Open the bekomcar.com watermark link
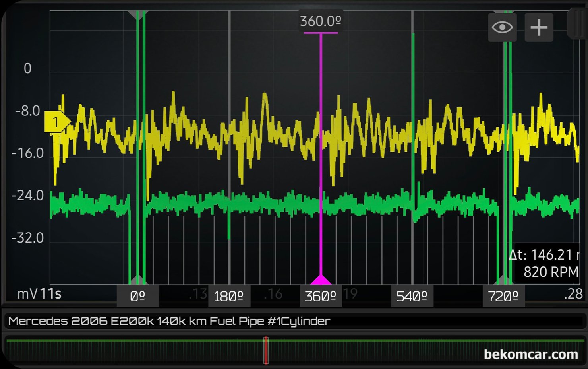Screen dimensions: 588x369 (531, 354)
